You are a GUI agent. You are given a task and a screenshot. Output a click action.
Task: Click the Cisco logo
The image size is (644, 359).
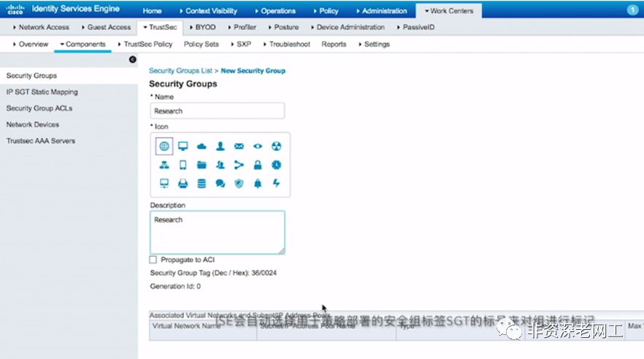tap(15, 9)
